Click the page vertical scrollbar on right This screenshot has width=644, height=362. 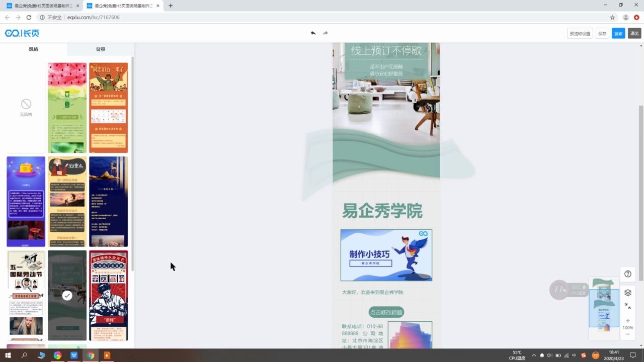point(641,194)
